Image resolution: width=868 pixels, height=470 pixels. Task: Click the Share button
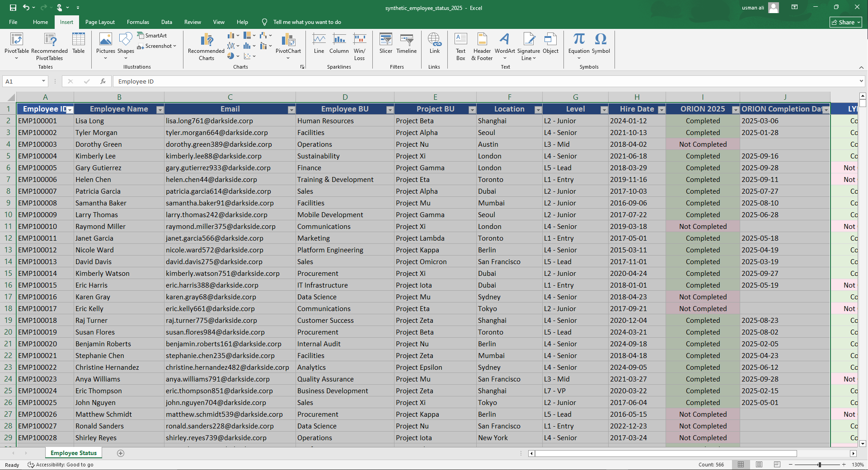pyautogui.click(x=846, y=22)
